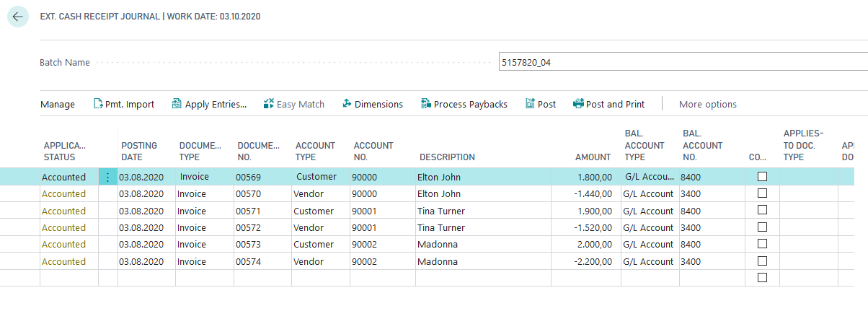This screenshot has height=319, width=868.
Task: Click posting date on row 00572
Action: point(141,227)
